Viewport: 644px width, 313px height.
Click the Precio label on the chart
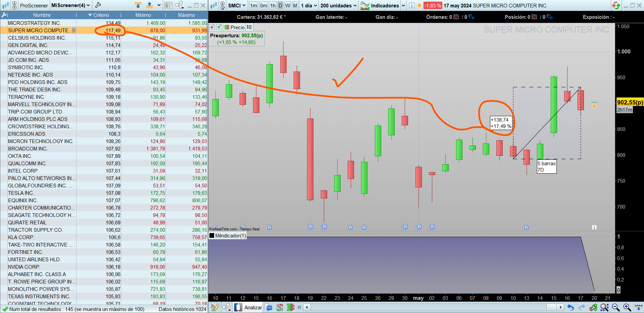pyautogui.click(x=238, y=28)
